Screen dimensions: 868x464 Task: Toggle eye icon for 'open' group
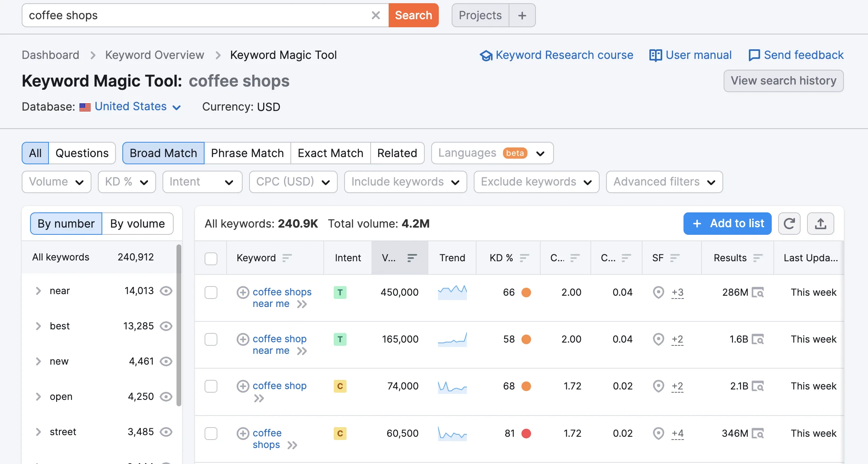coord(166,397)
